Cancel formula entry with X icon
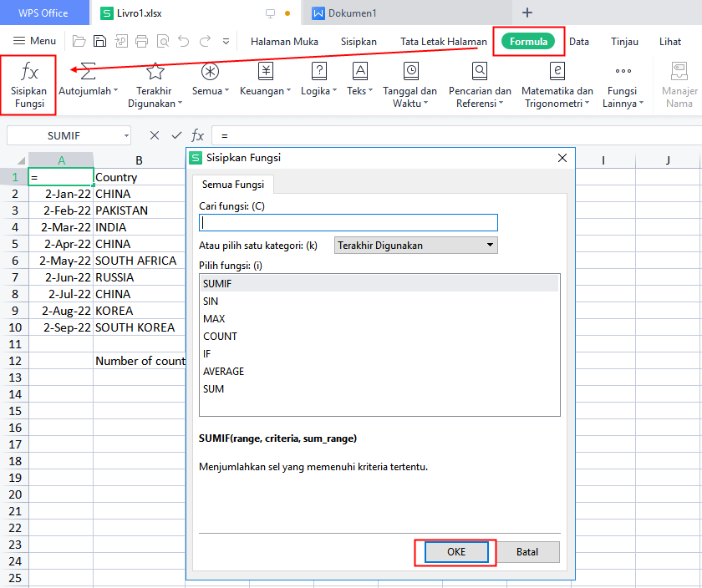This screenshot has height=588, width=702. point(155,135)
